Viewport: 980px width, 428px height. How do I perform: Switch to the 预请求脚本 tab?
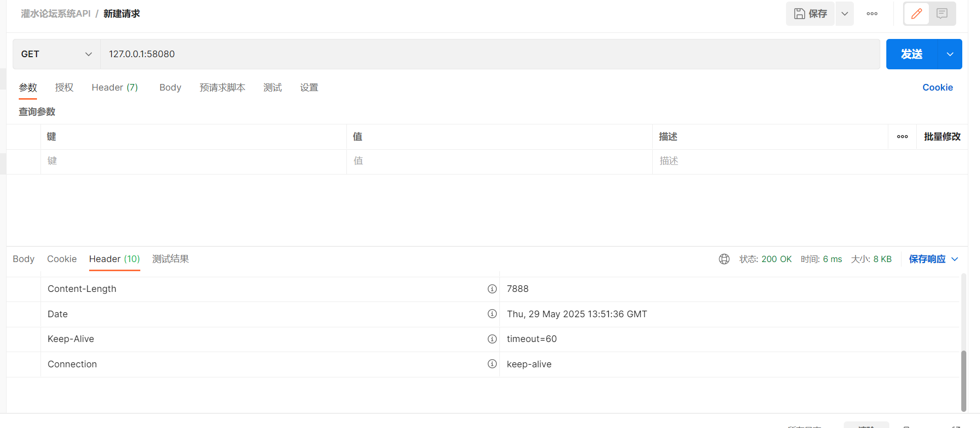coord(222,88)
